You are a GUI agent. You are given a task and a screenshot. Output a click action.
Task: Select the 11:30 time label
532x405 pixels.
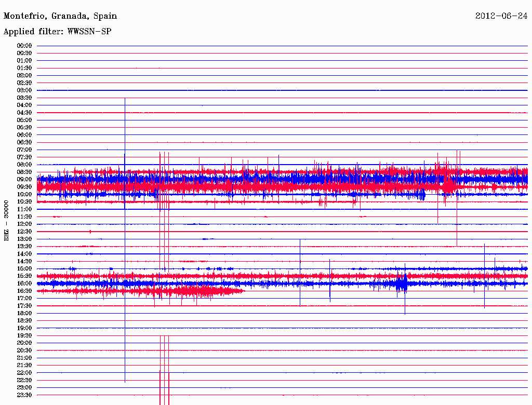pyautogui.click(x=24, y=217)
